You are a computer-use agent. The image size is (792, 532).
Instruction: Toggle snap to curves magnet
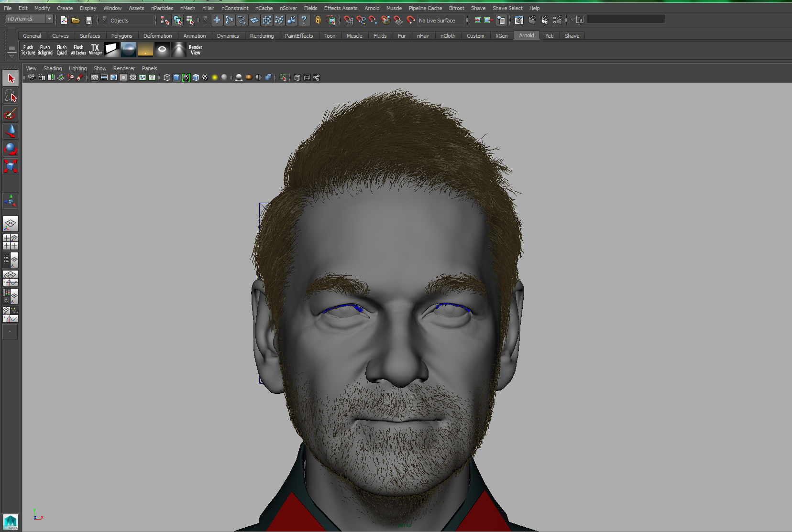pos(361,20)
